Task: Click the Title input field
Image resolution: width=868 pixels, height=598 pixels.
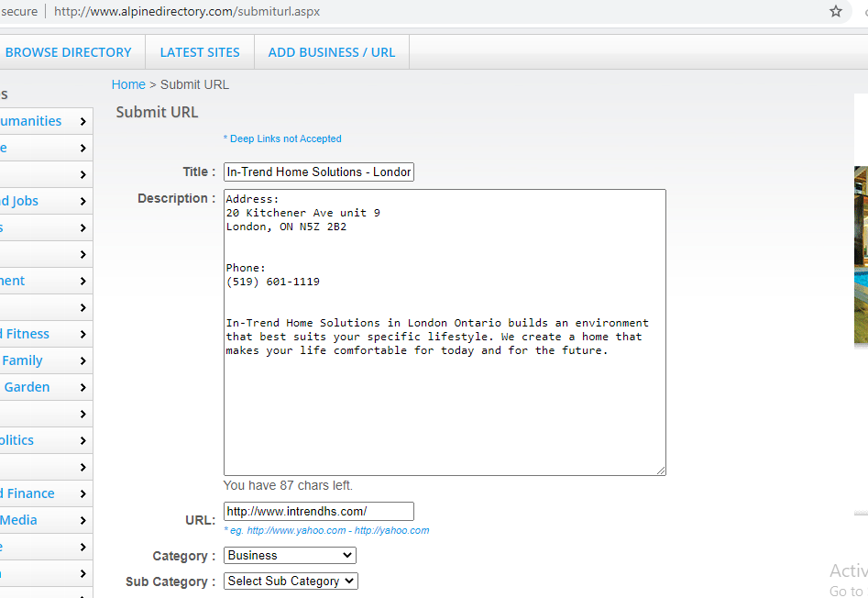Action: click(x=319, y=172)
